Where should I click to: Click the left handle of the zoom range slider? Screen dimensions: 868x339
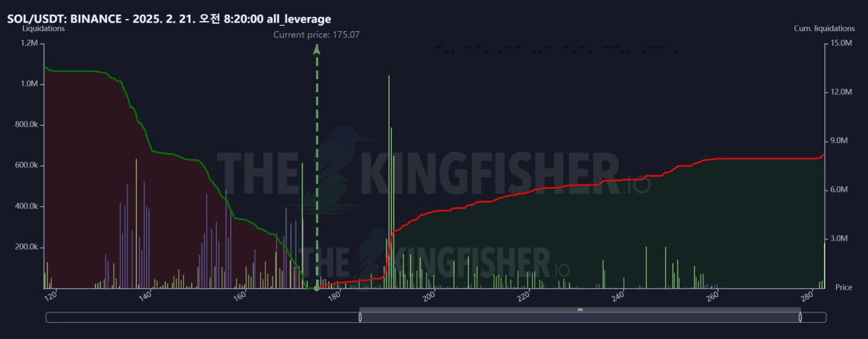coord(360,317)
